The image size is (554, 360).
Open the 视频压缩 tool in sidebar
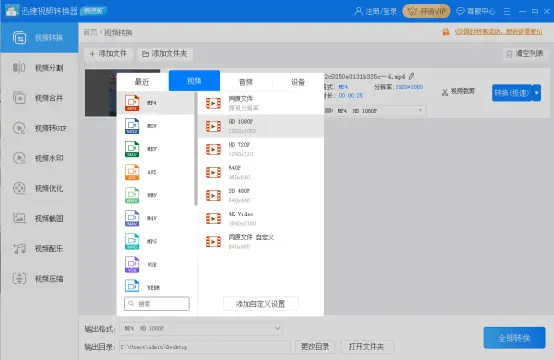[39, 279]
